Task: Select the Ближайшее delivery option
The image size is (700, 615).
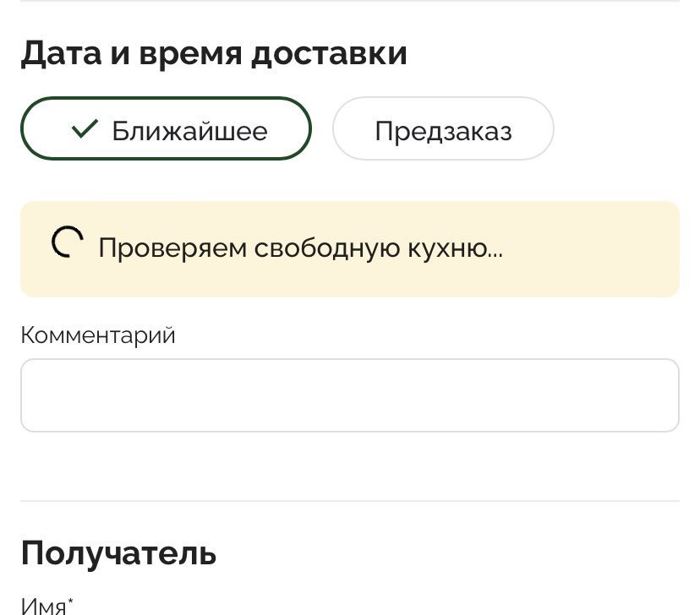Action: coord(166,128)
